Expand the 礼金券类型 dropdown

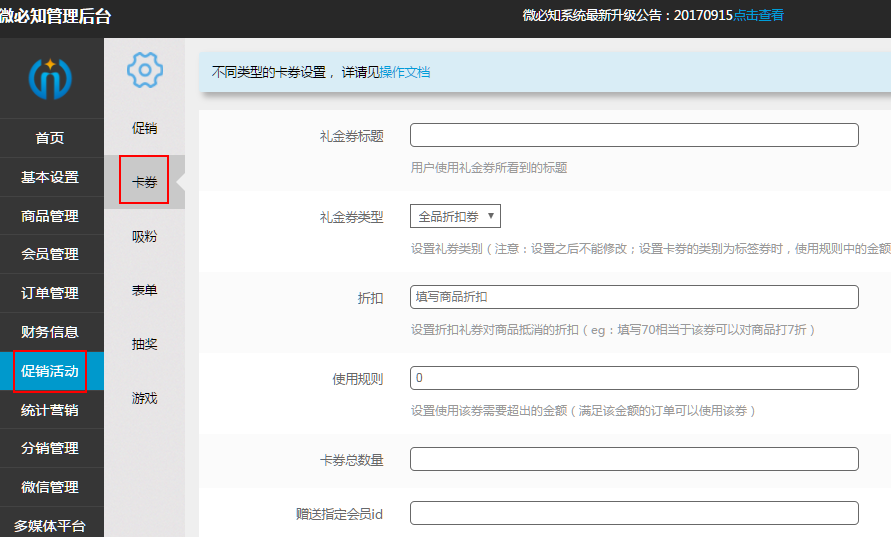coord(455,216)
